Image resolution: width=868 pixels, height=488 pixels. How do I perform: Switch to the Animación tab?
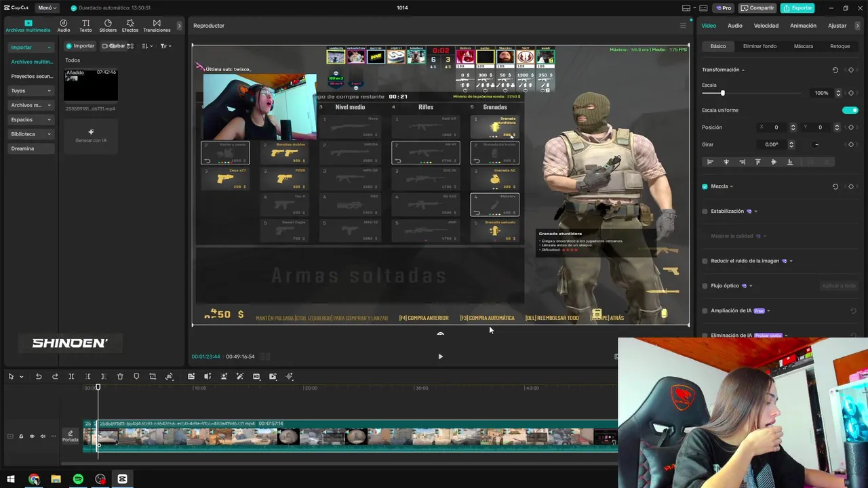coord(803,26)
